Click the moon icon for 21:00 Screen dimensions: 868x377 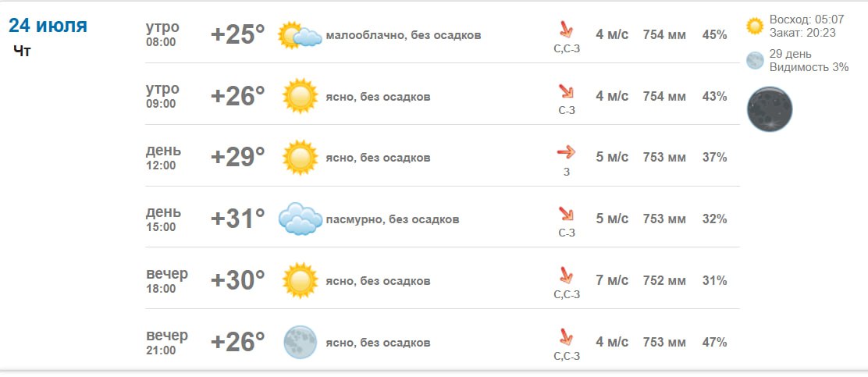click(x=300, y=342)
